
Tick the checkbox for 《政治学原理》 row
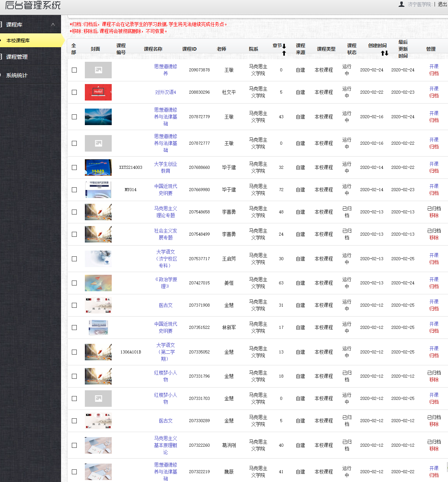pyautogui.click(x=74, y=283)
